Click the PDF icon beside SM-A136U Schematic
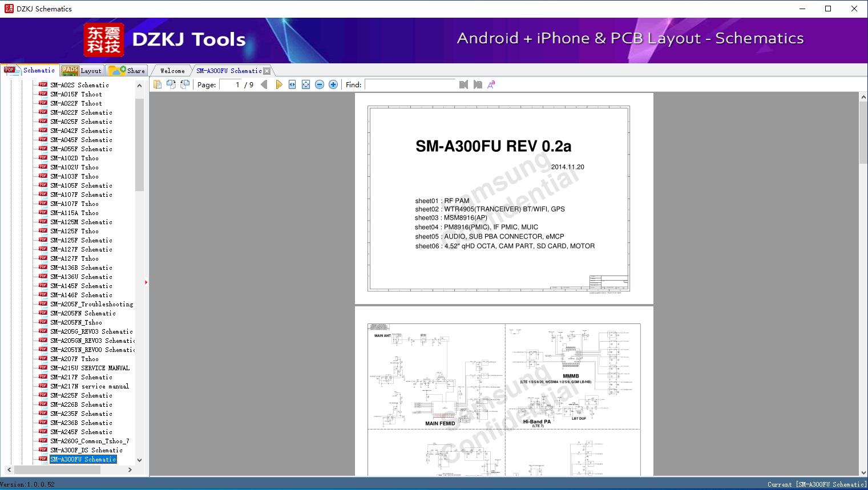This screenshot has width=868, height=490. coord(43,276)
